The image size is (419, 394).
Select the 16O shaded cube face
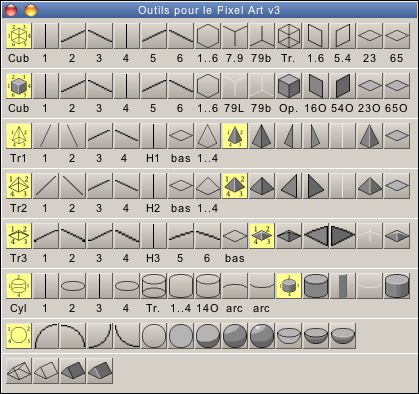(316, 86)
